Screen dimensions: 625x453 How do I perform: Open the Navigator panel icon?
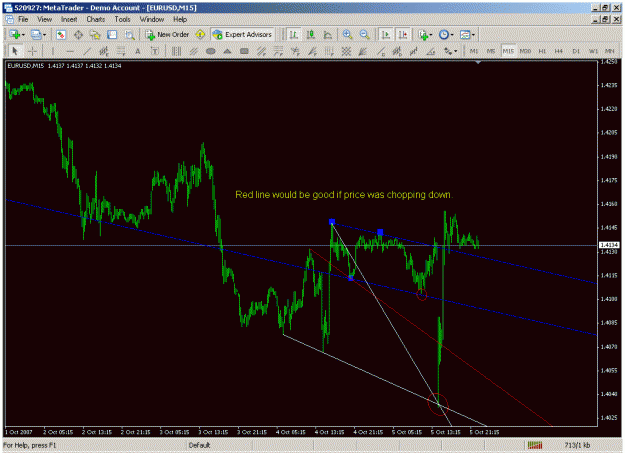(x=95, y=35)
